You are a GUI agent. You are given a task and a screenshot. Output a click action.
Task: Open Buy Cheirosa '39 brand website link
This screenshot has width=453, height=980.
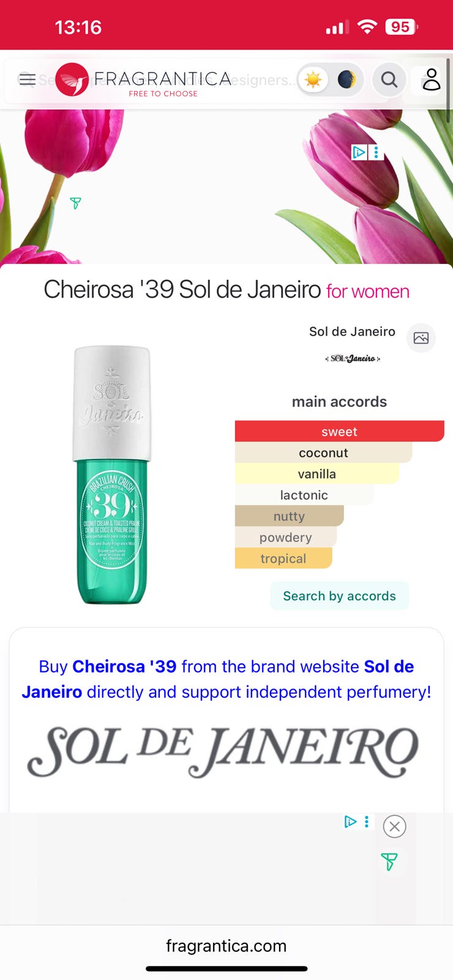pyautogui.click(x=226, y=679)
